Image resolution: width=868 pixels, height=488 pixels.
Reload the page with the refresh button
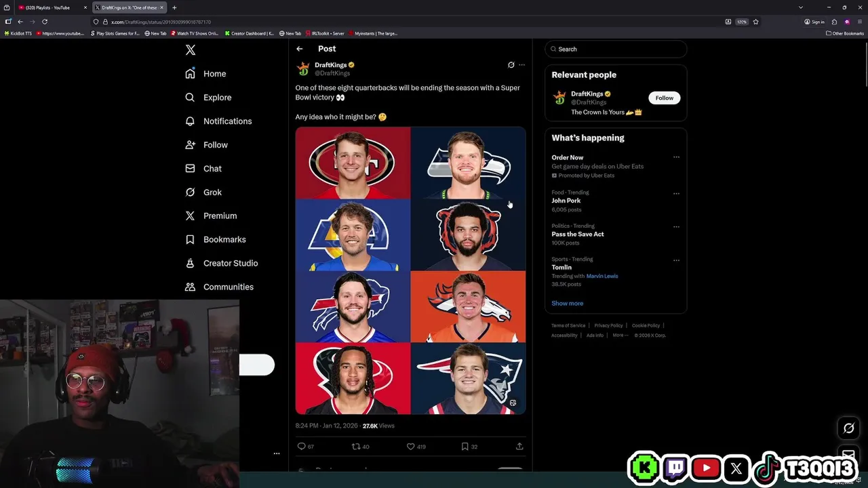point(45,22)
